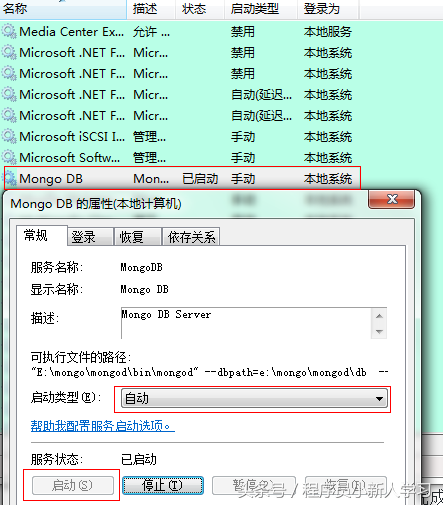The height and width of the screenshot is (505, 443).
Task: Click the Microsoft iSCSI I... service gear icon
Action: (9, 137)
